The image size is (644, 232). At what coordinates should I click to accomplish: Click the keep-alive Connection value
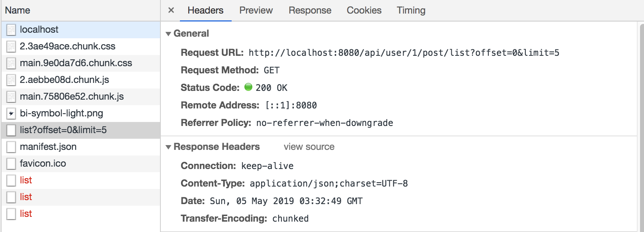coord(267,166)
